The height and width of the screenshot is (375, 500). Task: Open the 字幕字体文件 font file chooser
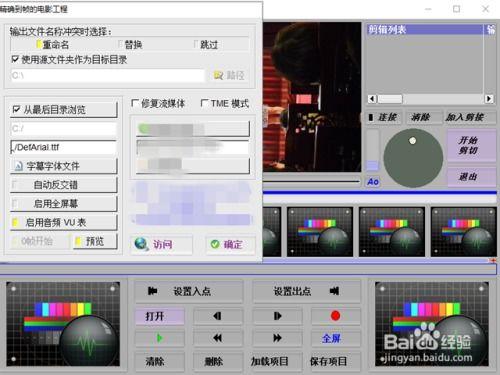coord(64,166)
